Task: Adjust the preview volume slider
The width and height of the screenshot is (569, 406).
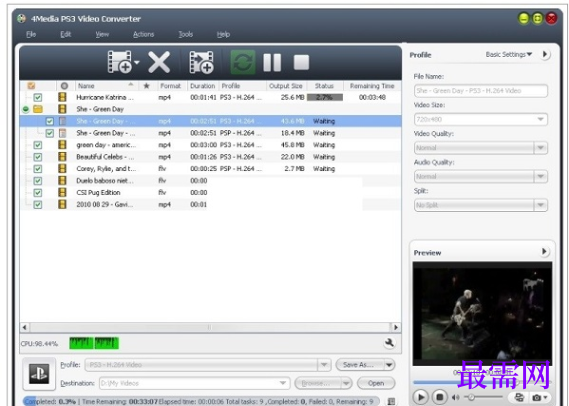Action: (483, 397)
